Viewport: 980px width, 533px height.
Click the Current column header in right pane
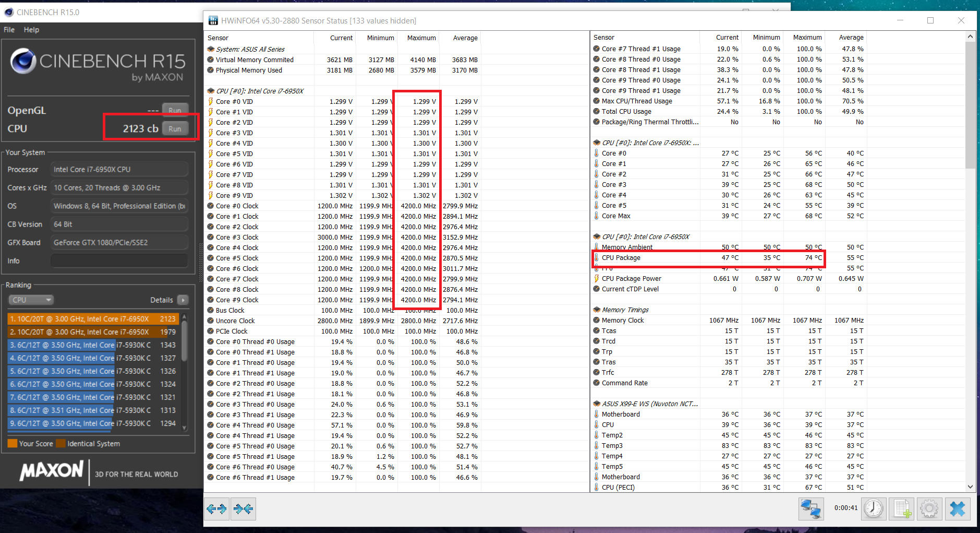[x=727, y=37]
